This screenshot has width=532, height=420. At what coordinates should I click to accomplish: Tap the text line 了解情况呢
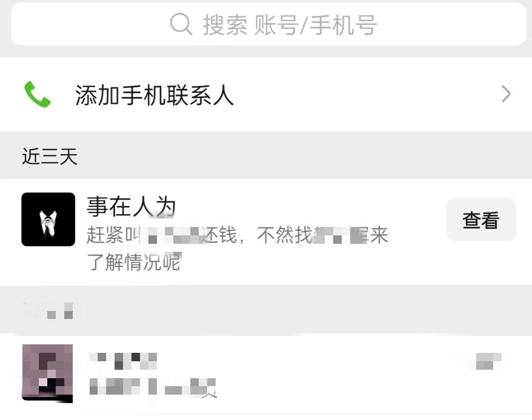click(x=133, y=262)
